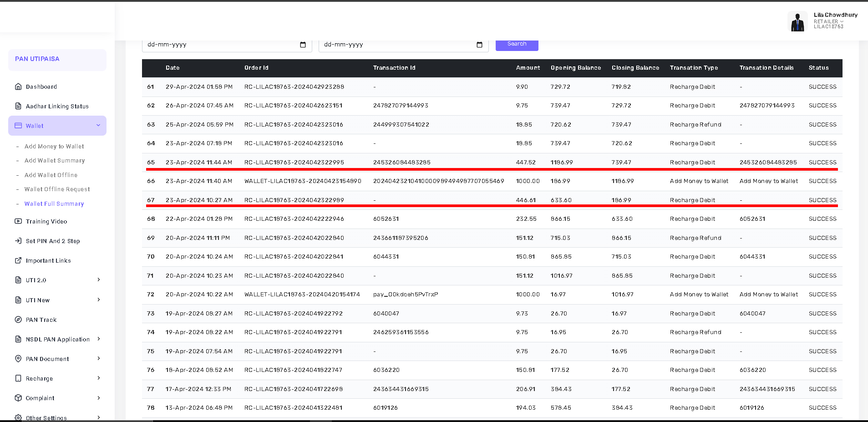
Task: Click the Set PIN And 2 Step icon
Action: click(18, 241)
